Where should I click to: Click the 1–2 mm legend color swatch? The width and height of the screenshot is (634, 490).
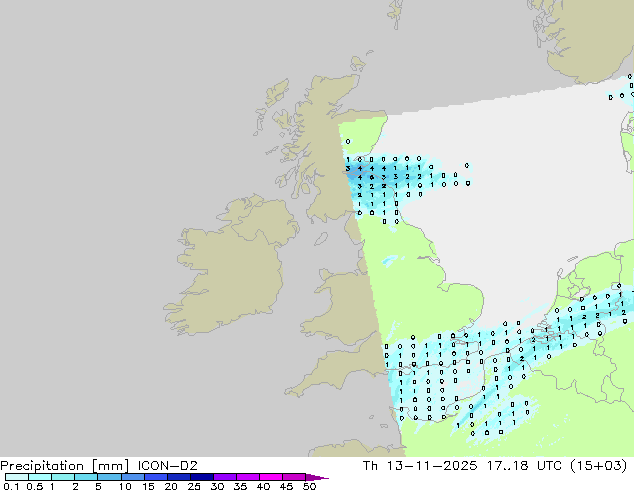tap(63, 477)
